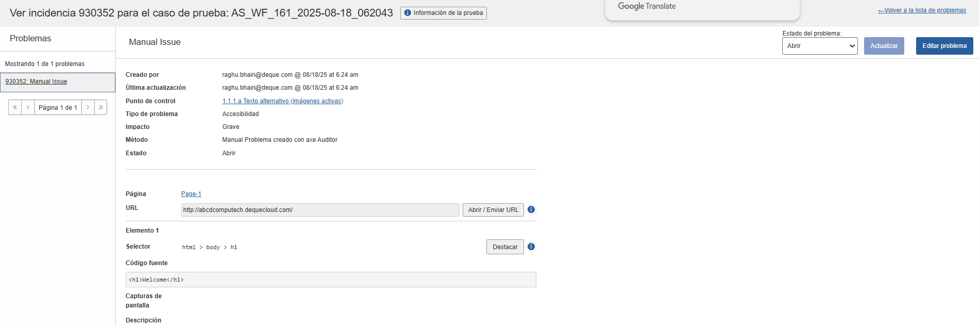The image size is (980, 326).
Task: Go to previous page of problems
Action: (x=28, y=107)
